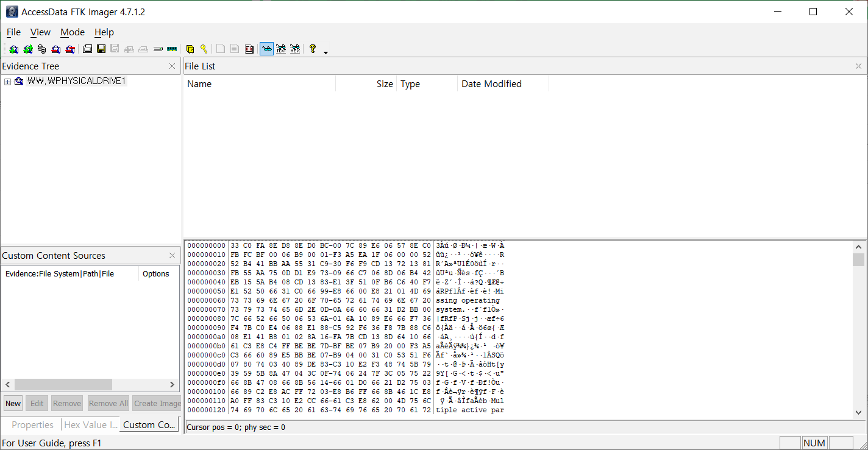The image size is (868, 450).
Task: Sort by the Name column header
Action: [260, 84]
